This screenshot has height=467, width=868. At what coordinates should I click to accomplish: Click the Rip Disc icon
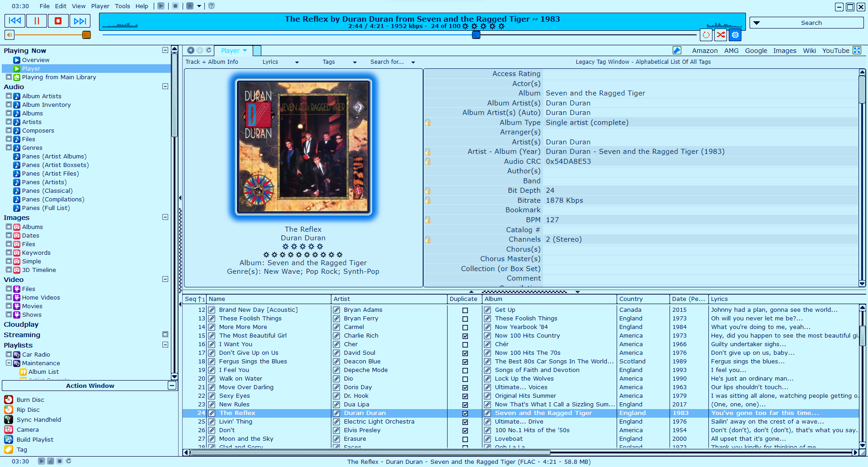click(9, 410)
